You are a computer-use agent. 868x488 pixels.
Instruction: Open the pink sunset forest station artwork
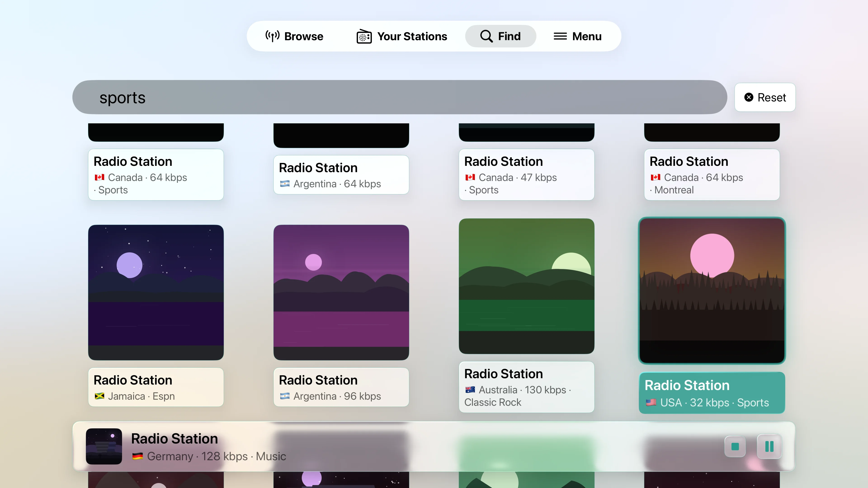[712, 290]
